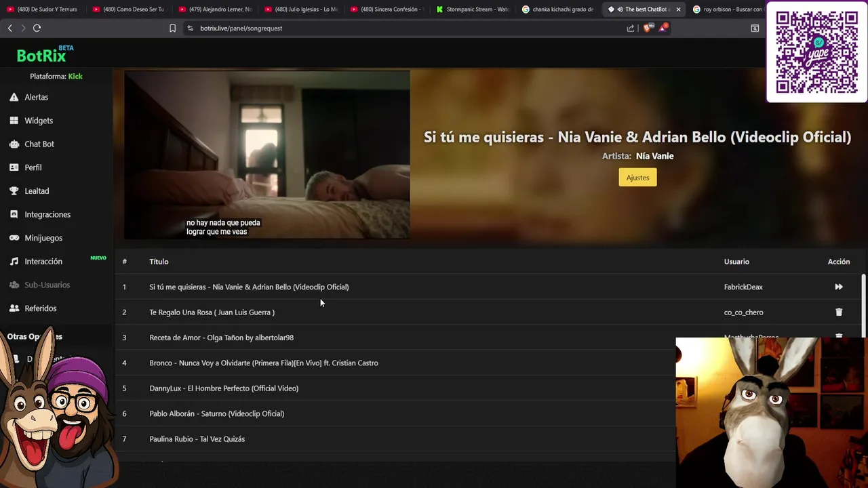Select Te Regalo Una Rosa song title
The height and width of the screenshot is (488, 868).
(212, 312)
